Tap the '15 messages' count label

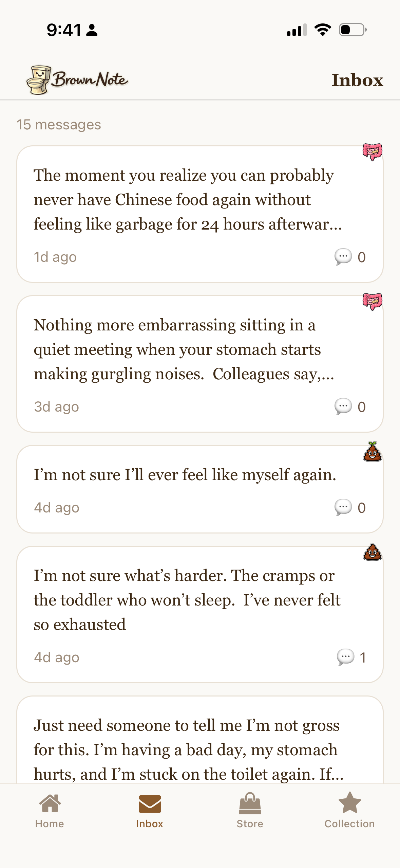point(59,125)
